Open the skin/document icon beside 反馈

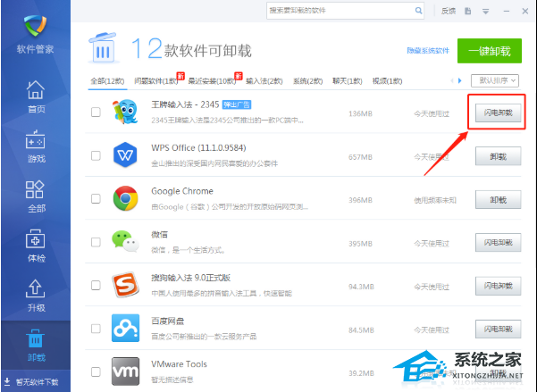468,11
